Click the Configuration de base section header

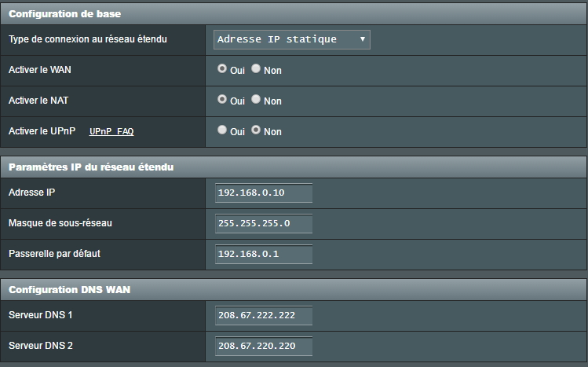[x=294, y=14]
